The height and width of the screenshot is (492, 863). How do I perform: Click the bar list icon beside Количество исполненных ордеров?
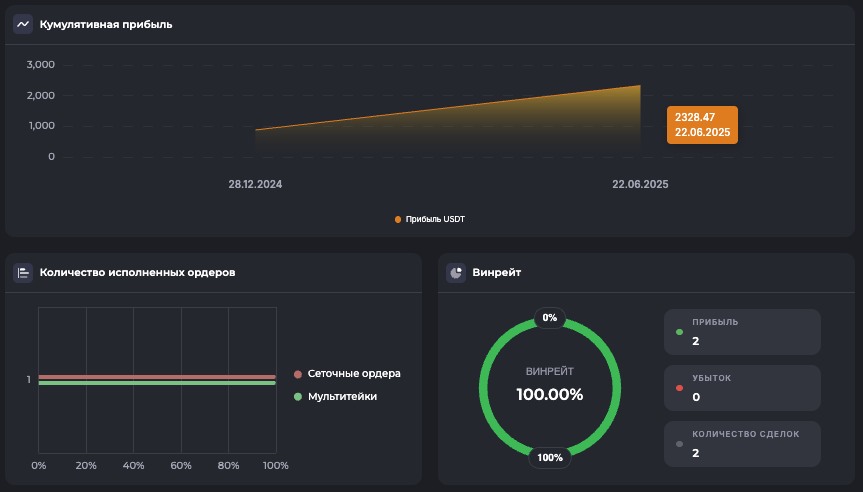tap(23, 272)
